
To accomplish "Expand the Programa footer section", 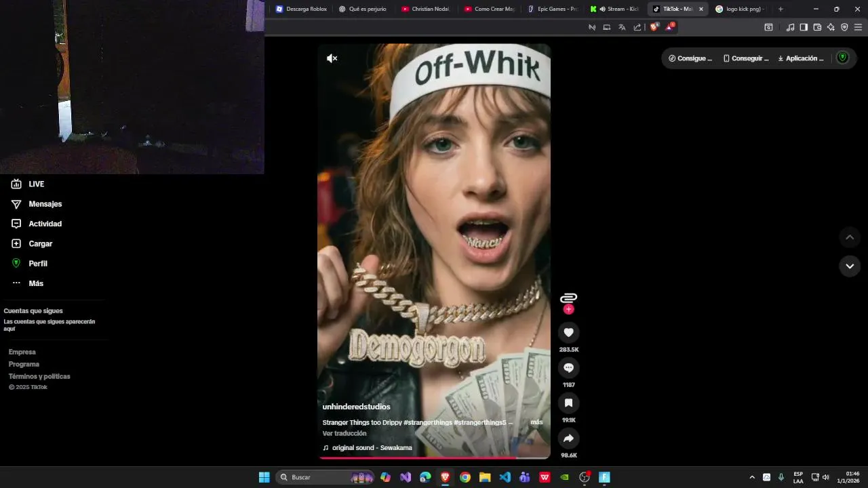I will pyautogui.click(x=24, y=364).
